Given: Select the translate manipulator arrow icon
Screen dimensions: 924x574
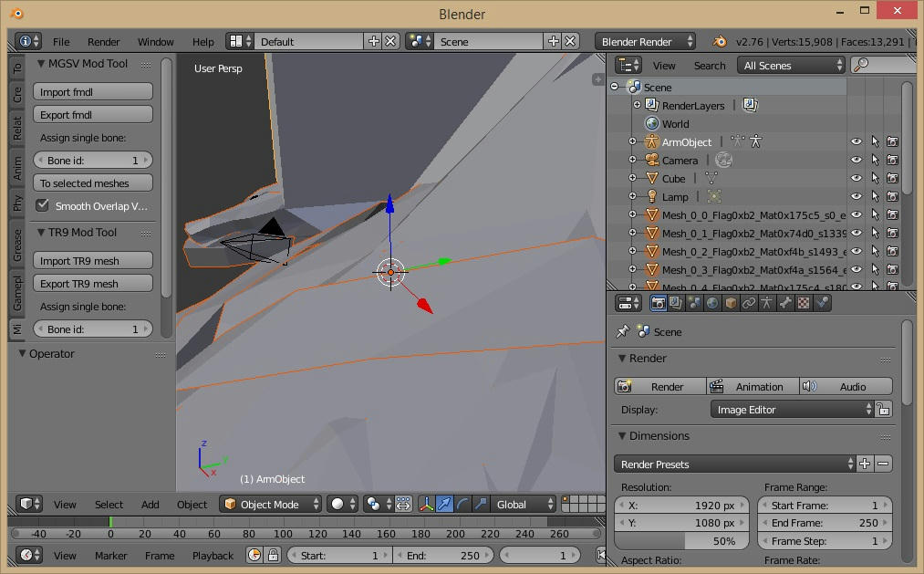Looking at the screenshot, I should tap(444, 504).
